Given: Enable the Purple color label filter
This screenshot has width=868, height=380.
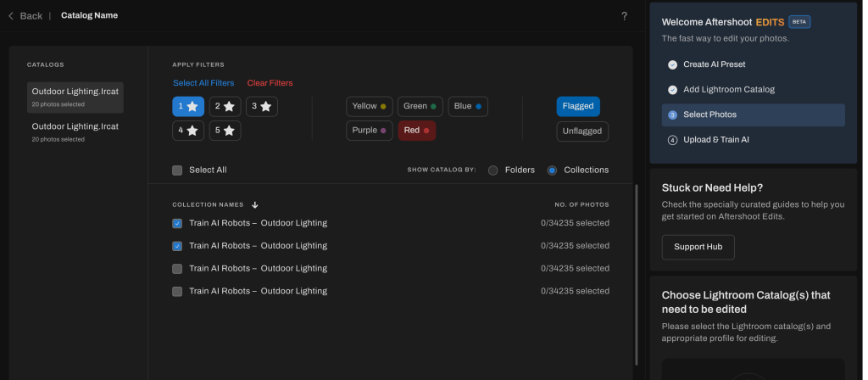Looking at the screenshot, I should click(x=370, y=131).
